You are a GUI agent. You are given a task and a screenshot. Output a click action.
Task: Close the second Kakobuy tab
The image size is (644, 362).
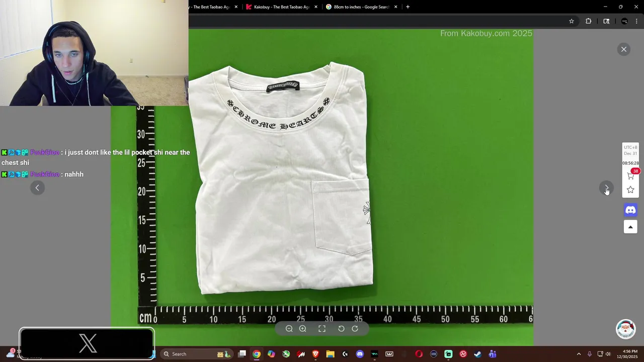point(316,7)
